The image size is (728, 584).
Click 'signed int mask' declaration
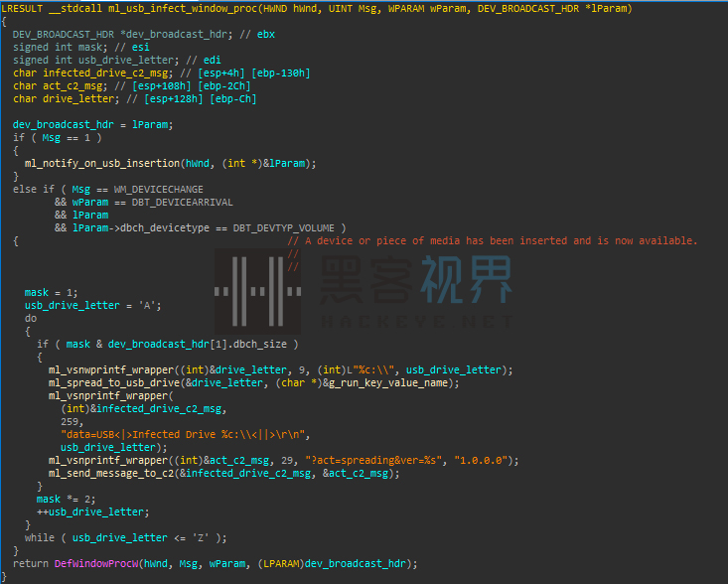pos(61,48)
